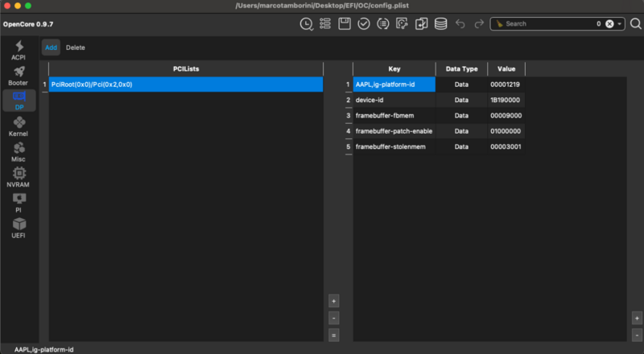644x354 pixels.
Task: Open the ACPI section in sidebar
Action: coord(19,51)
